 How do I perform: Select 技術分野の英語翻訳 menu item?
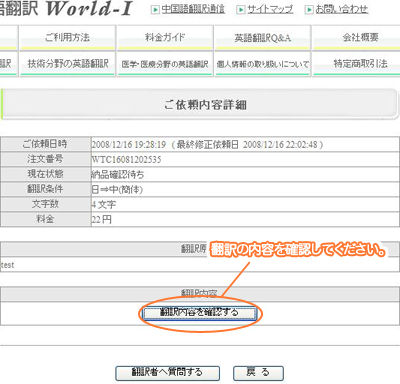67,64
